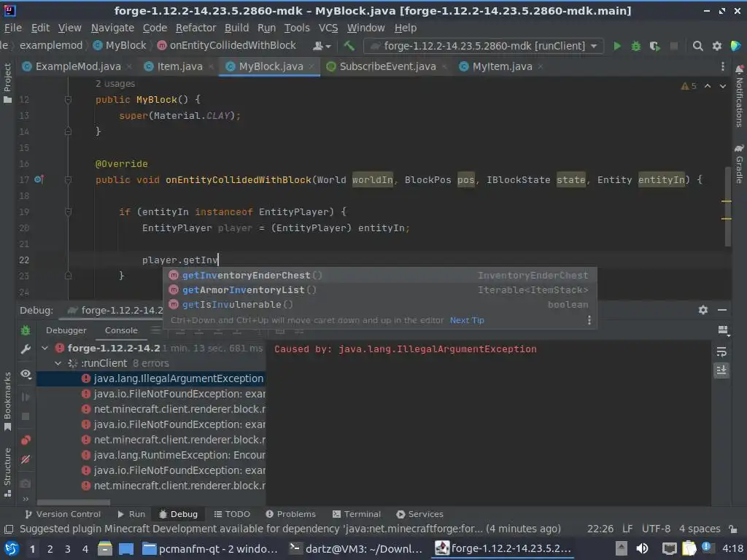
Task: Click the Next Tip link
Action: pos(467,320)
